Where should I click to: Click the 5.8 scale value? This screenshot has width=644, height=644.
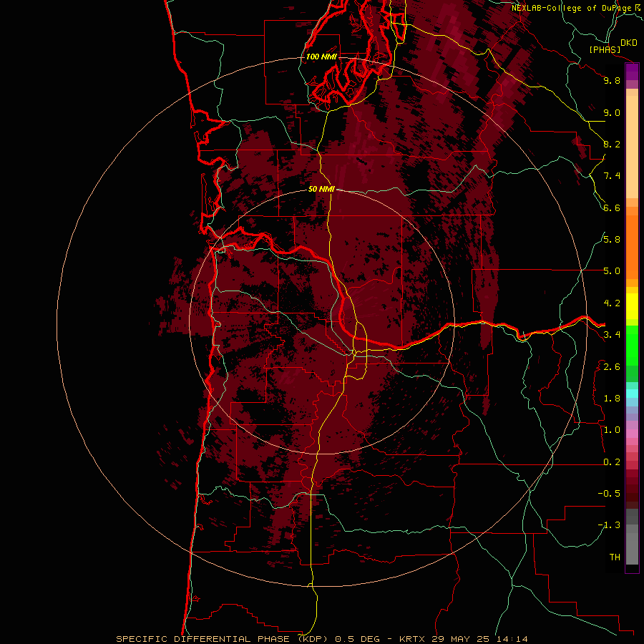pyautogui.click(x=612, y=240)
